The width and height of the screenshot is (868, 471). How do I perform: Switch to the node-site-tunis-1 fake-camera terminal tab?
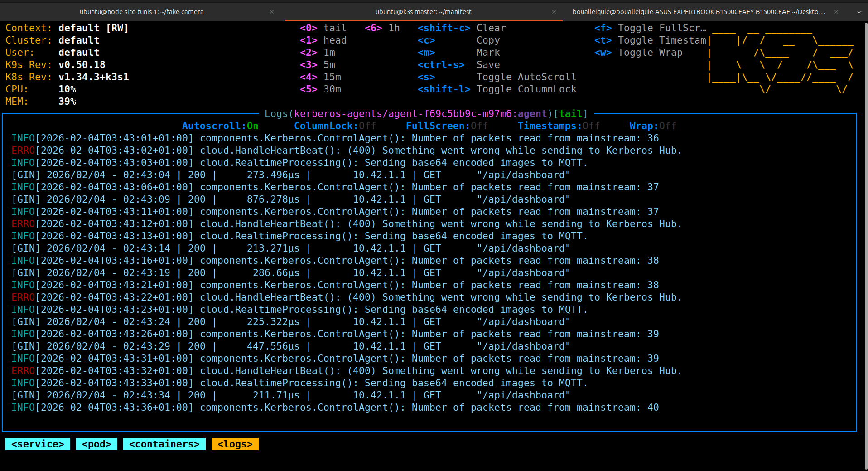[141, 12]
